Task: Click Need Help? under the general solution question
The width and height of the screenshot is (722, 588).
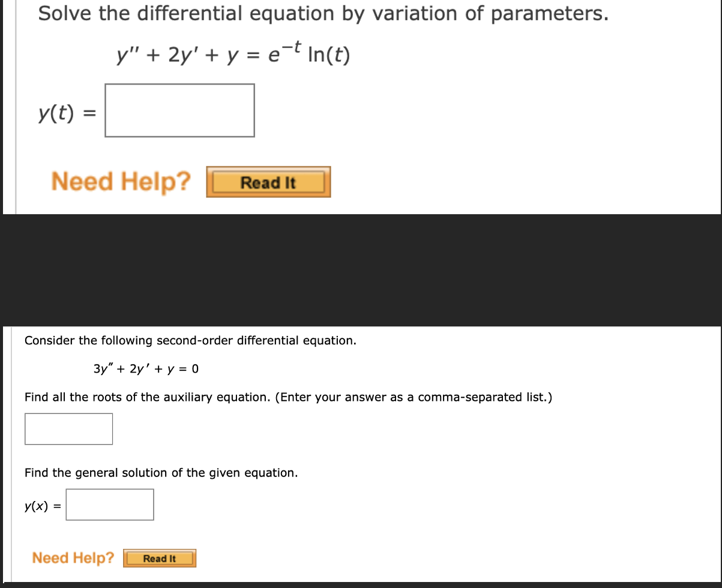Action: pyautogui.click(x=73, y=557)
